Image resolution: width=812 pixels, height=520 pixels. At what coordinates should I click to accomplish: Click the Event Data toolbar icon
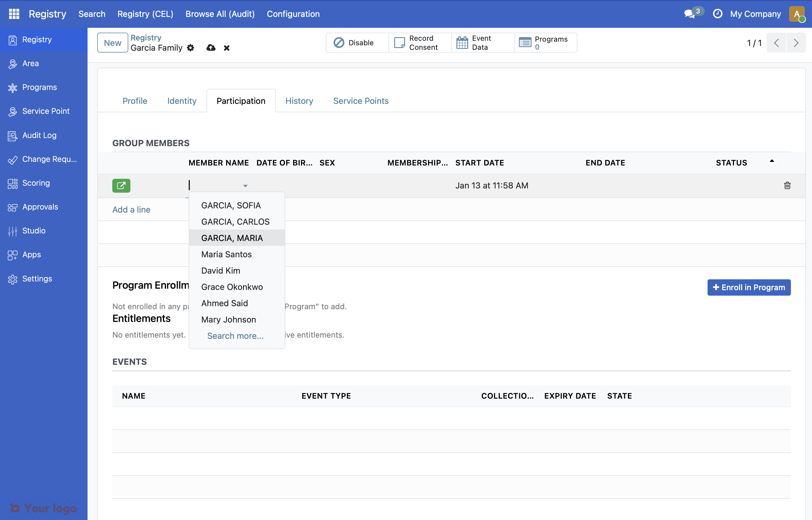[x=462, y=43]
